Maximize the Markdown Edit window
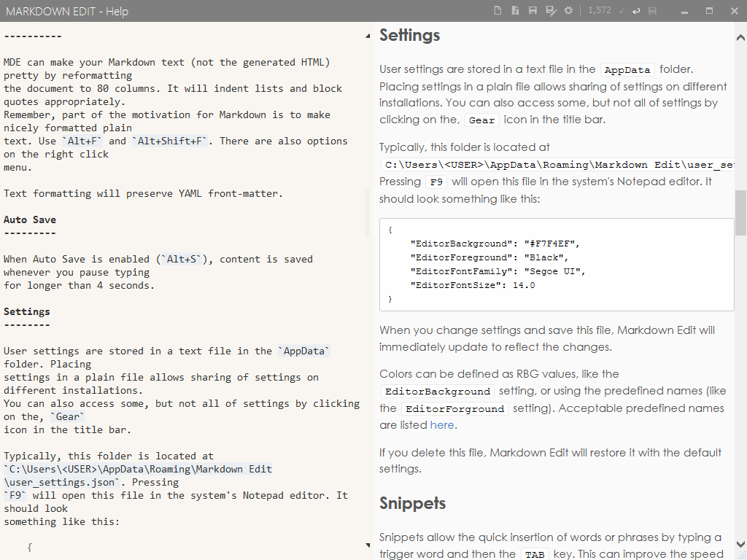The height and width of the screenshot is (560, 747). [x=709, y=11]
